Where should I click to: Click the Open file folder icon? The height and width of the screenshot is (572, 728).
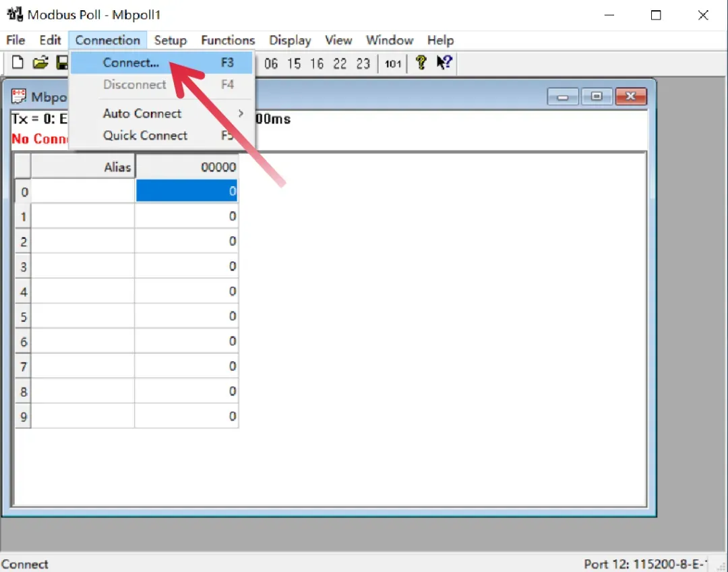tap(40, 62)
